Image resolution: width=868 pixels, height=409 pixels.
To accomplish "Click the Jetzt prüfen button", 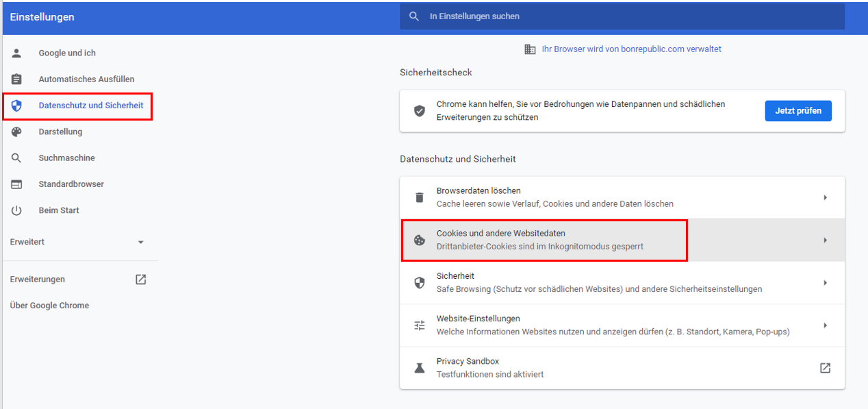I will (x=798, y=111).
